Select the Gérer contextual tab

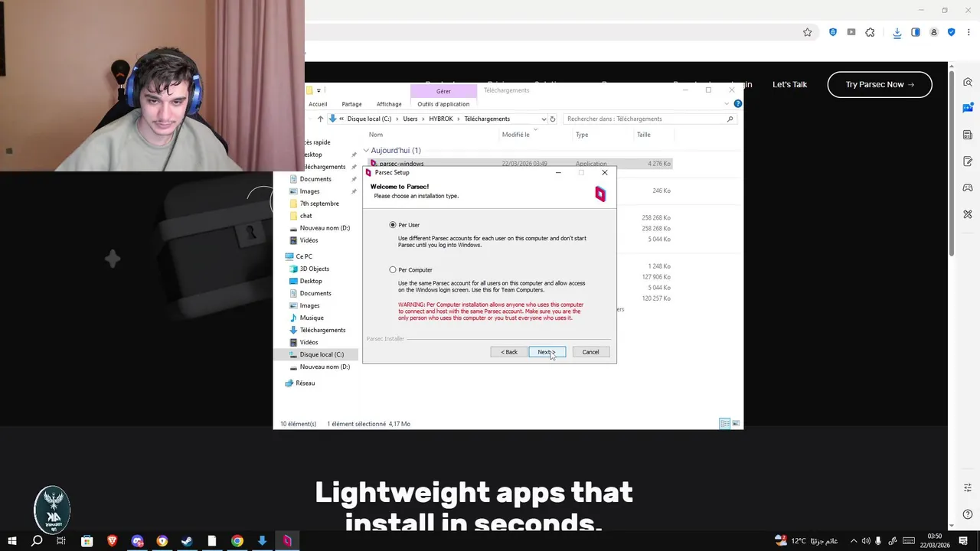pos(443,91)
